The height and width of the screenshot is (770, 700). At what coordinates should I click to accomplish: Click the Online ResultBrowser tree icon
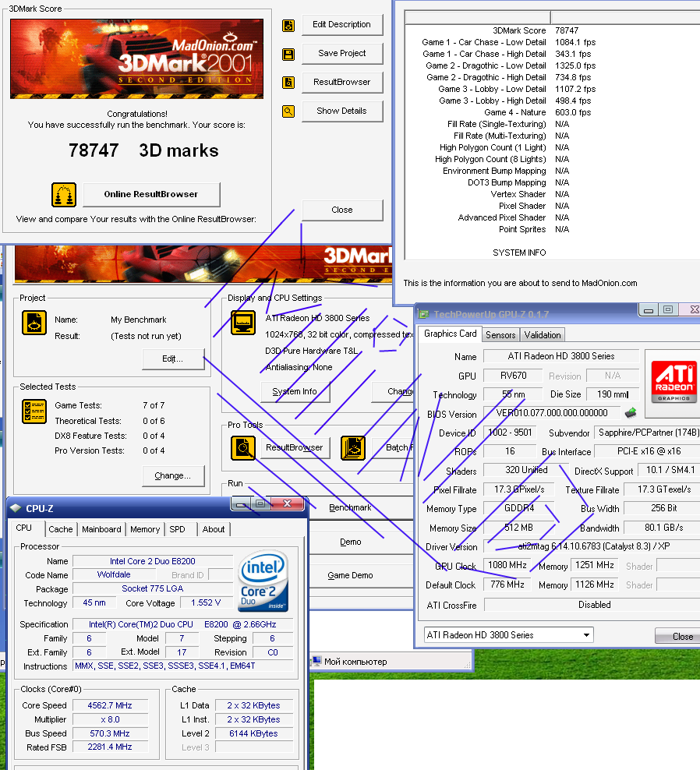click(64, 195)
